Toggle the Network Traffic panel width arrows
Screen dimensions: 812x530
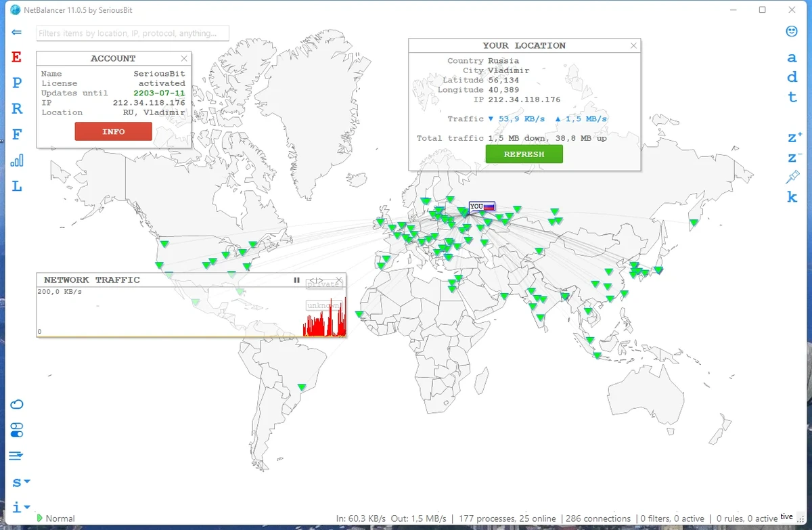pyautogui.click(x=316, y=280)
